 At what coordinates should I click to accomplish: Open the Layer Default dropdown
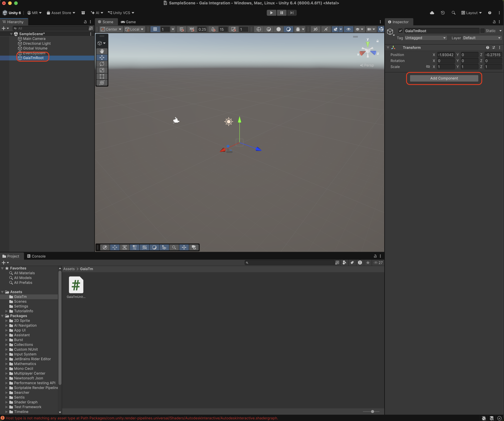pyautogui.click(x=482, y=38)
